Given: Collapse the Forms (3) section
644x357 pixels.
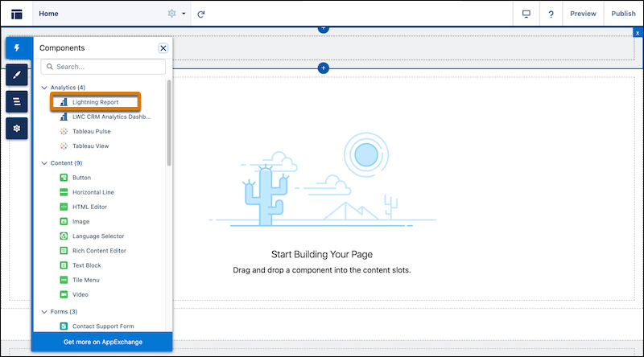Looking at the screenshot, I should [x=44, y=311].
